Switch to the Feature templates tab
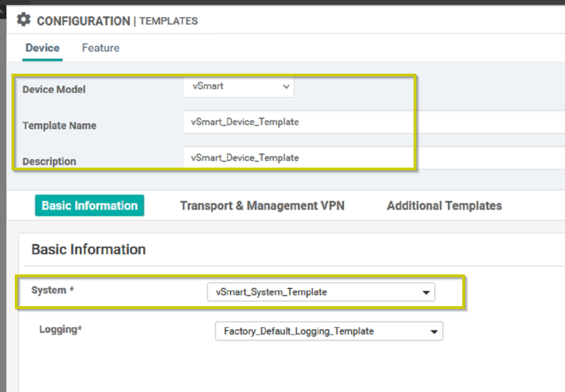This screenshot has height=392, width=565. 101,48
